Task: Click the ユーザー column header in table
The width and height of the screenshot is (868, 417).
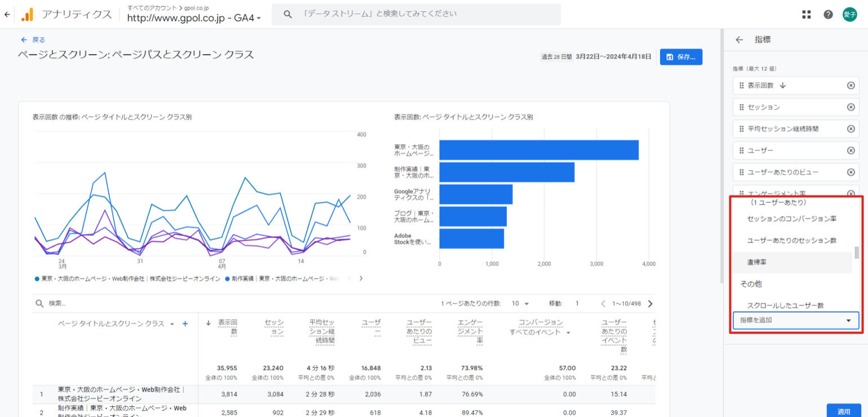Action: pyautogui.click(x=371, y=327)
